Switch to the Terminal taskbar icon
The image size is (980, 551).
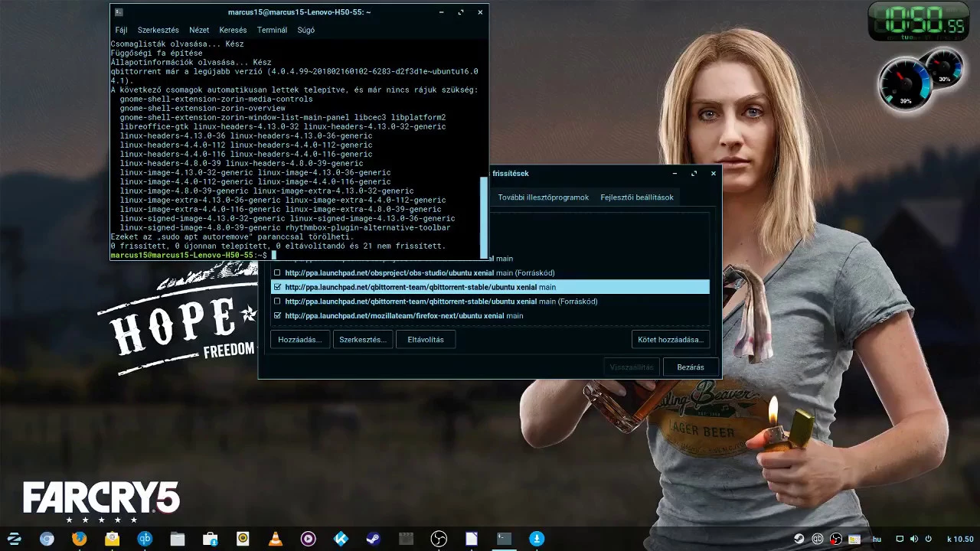504,539
